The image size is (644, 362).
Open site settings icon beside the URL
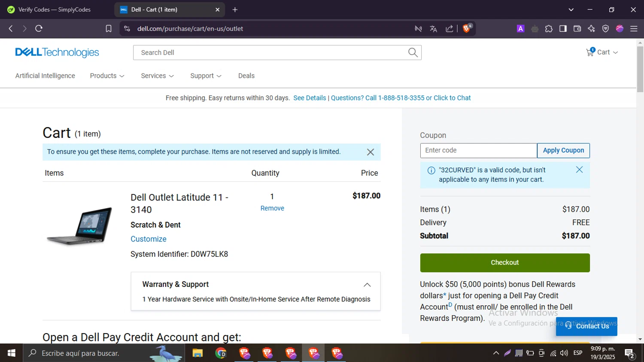tap(127, 28)
